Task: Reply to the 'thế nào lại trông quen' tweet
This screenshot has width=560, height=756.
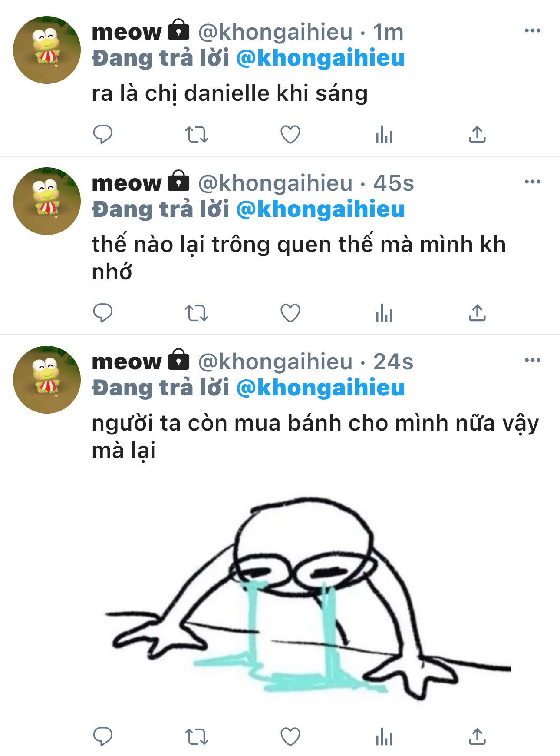Action: click(103, 313)
